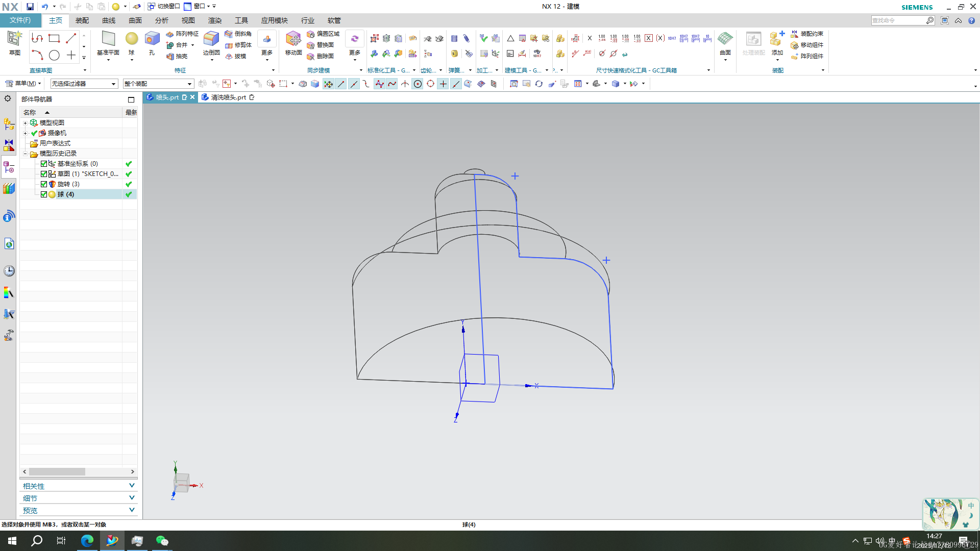Screen dimensions: 980x551
Task: Select the circle sketch tool
Action: (54, 55)
